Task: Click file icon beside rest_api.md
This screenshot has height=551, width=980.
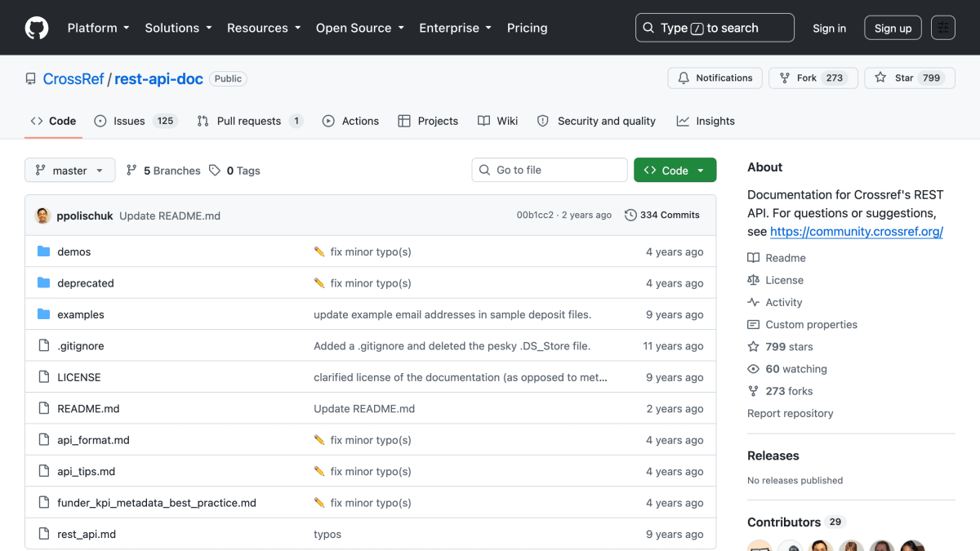Action: pyautogui.click(x=44, y=535)
